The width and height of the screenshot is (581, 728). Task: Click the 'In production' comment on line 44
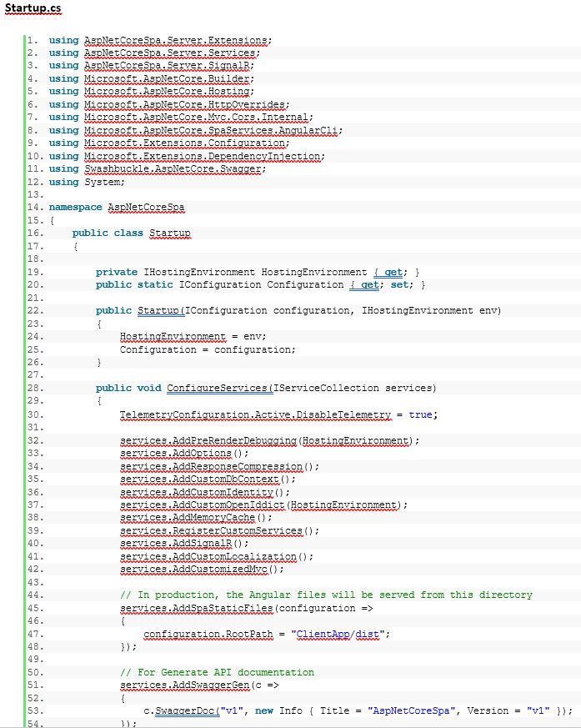pos(326,595)
